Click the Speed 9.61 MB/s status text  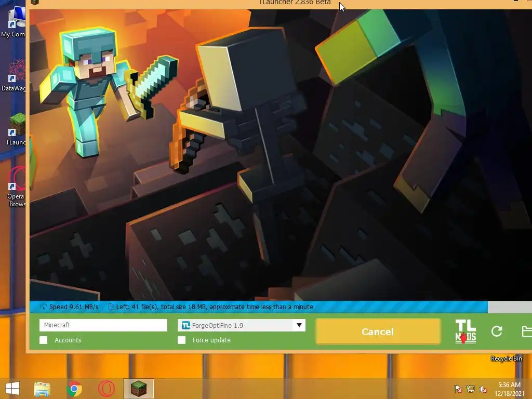(x=74, y=307)
